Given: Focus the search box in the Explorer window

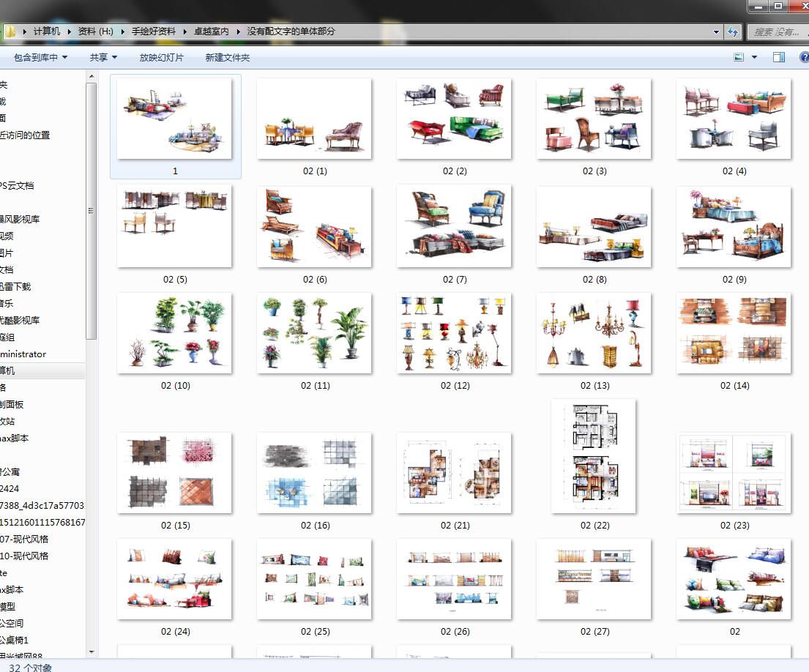Looking at the screenshot, I should (x=778, y=32).
